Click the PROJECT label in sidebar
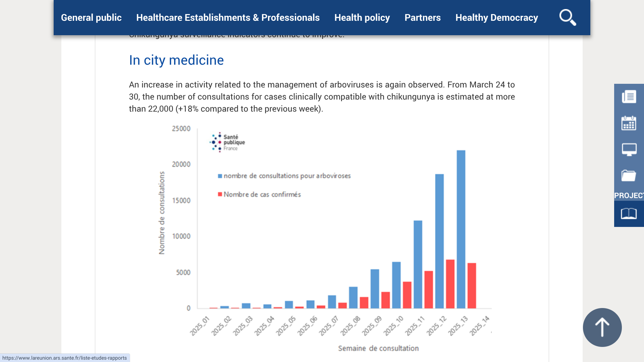644x362 pixels. coord(629,195)
